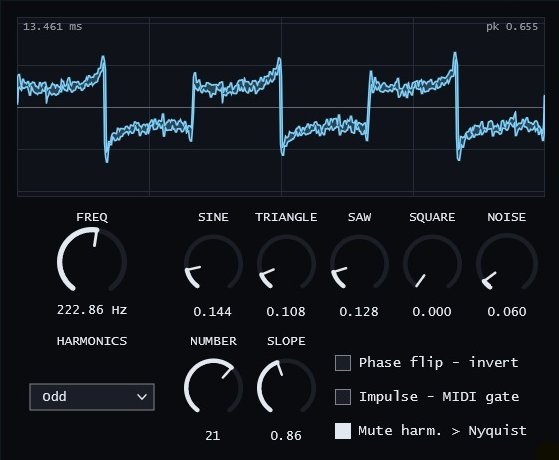The image size is (559, 460).
Task: Click the pk 0.655 peak readout
Action: 512,27
